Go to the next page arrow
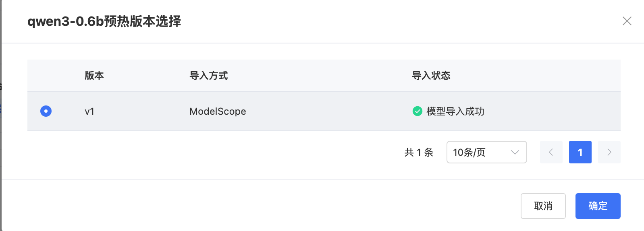644x231 pixels. point(609,152)
